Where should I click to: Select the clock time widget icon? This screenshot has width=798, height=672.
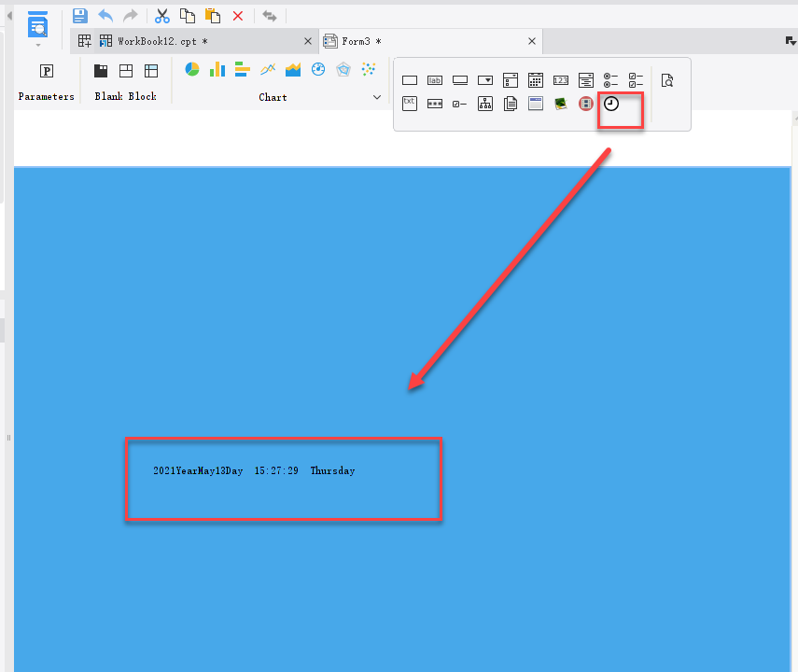(x=611, y=104)
